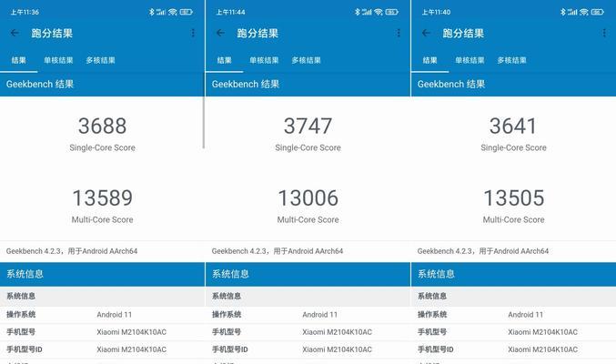Click 手机型号 value Xiaomi M2104K10AC in 11:44 screenshot
The width and height of the screenshot is (616, 364).
coord(337,332)
